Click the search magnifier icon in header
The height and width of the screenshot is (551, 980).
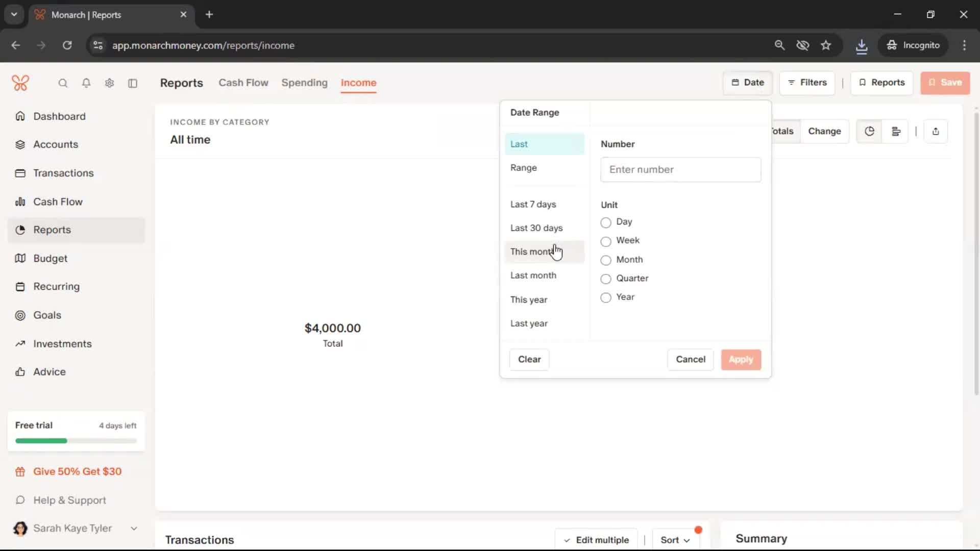(x=63, y=83)
